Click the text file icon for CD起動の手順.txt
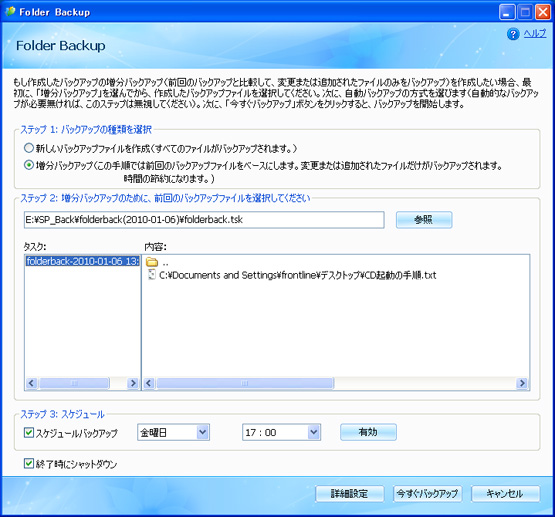This screenshot has height=517, width=555. 152,275
